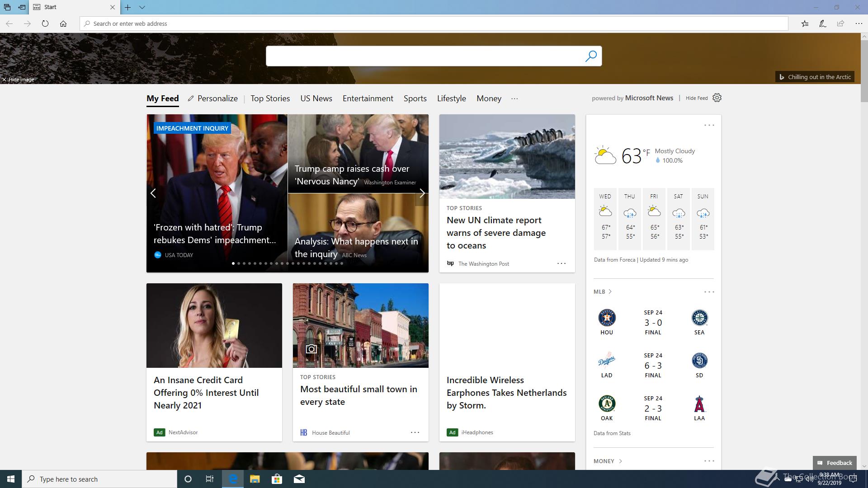Image resolution: width=868 pixels, height=488 pixels.
Task: Refresh the current page
Action: tap(45, 23)
